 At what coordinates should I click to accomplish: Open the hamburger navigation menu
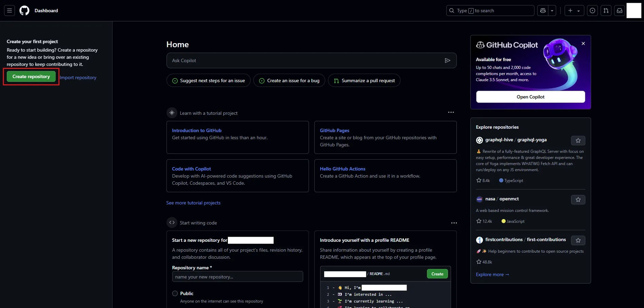(9, 11)
